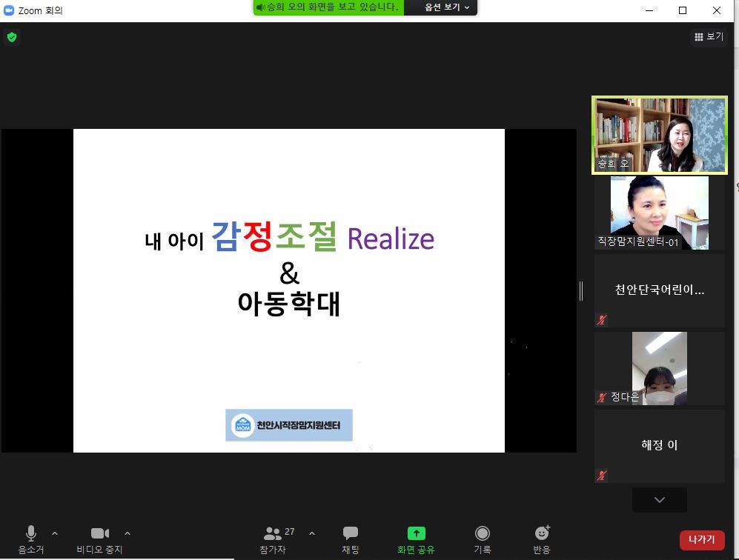Click the video camera stop icon

tap(99, 533)
